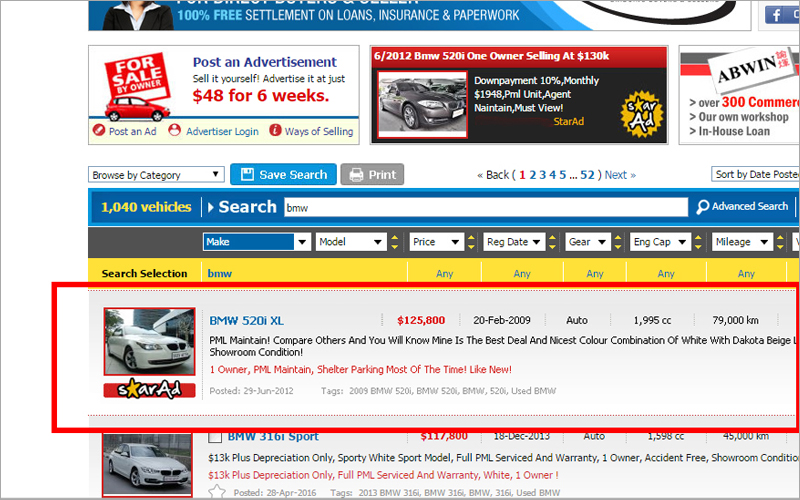Jump to last results page 52
The width and height of the screenshot is (800, 500).
(x=587, y=175)
